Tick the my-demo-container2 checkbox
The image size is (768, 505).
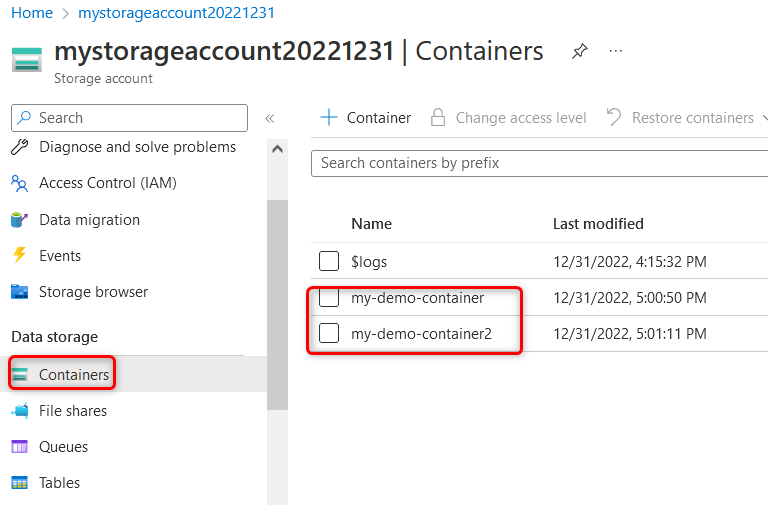tap(329, 333)
